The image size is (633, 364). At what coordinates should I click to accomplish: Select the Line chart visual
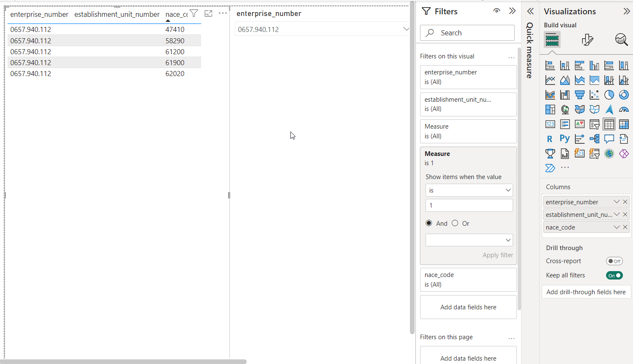[550, 80]
